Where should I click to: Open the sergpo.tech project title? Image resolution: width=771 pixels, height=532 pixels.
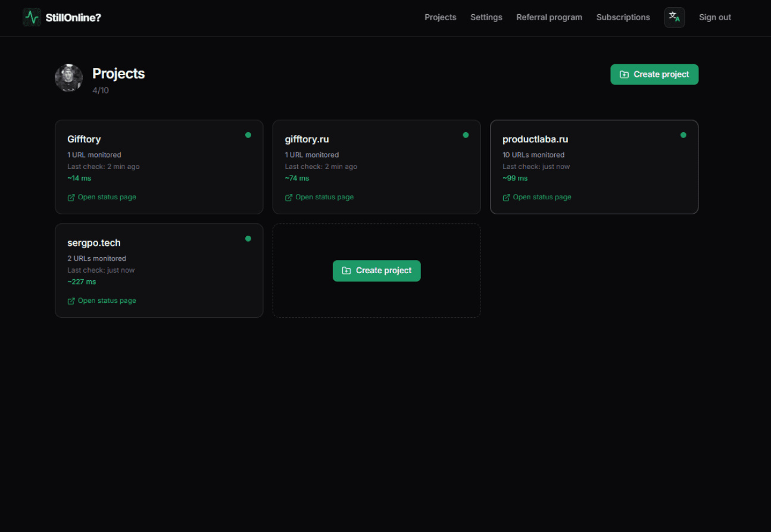tap(94, 243)
